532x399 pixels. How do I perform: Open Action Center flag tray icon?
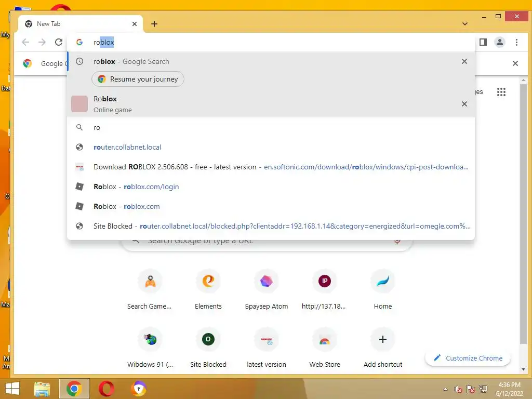pyautogui.click(x=471, y=389)
